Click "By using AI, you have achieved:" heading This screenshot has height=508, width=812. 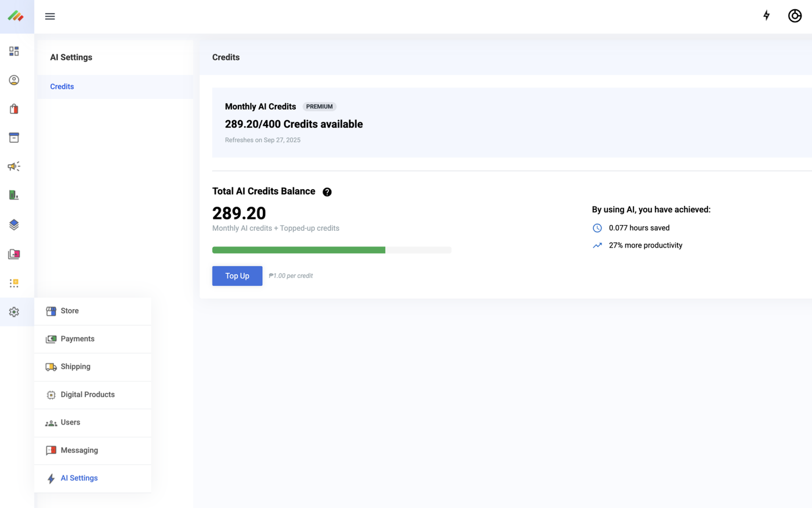651,210
